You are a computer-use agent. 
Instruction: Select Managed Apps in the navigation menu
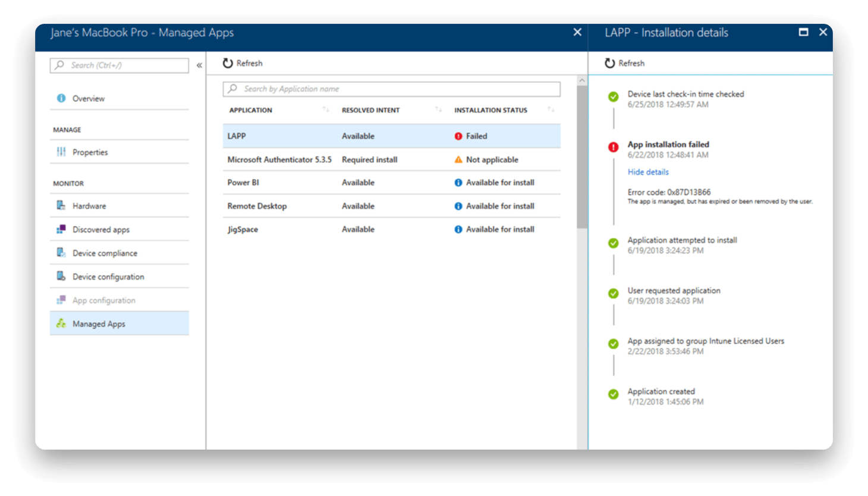119,324
